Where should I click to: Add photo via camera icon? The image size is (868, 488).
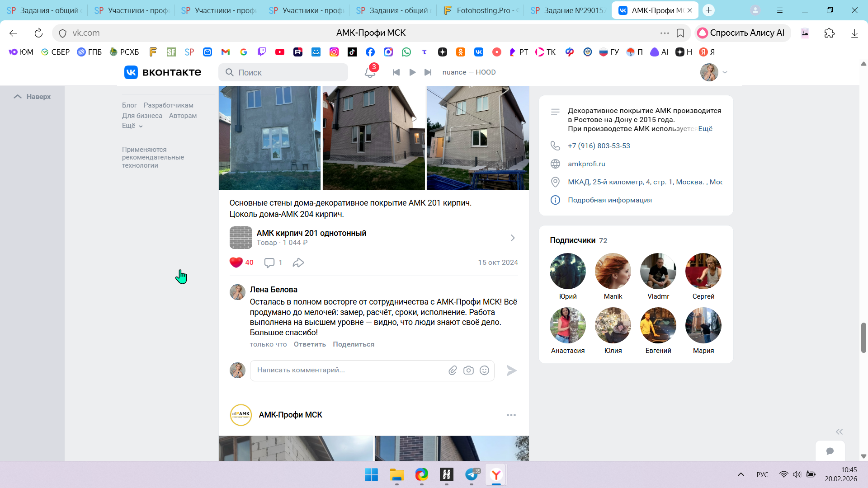[x=468, y=371]
